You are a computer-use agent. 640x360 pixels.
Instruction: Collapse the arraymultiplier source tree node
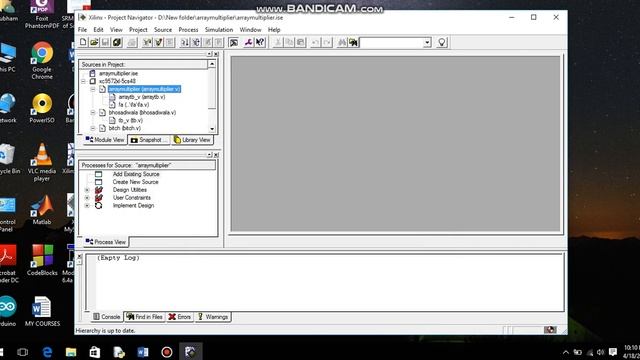[93, 89]
